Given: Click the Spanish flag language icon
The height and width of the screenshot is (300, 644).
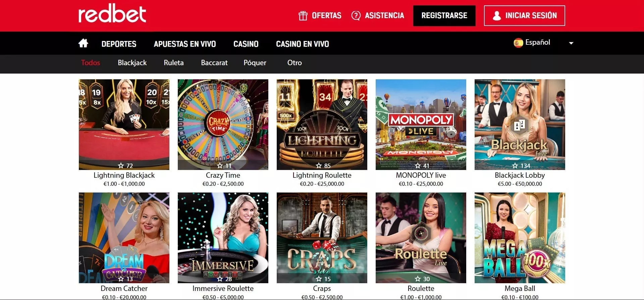Looking at the screenshot, I should (x=518, y=43).
